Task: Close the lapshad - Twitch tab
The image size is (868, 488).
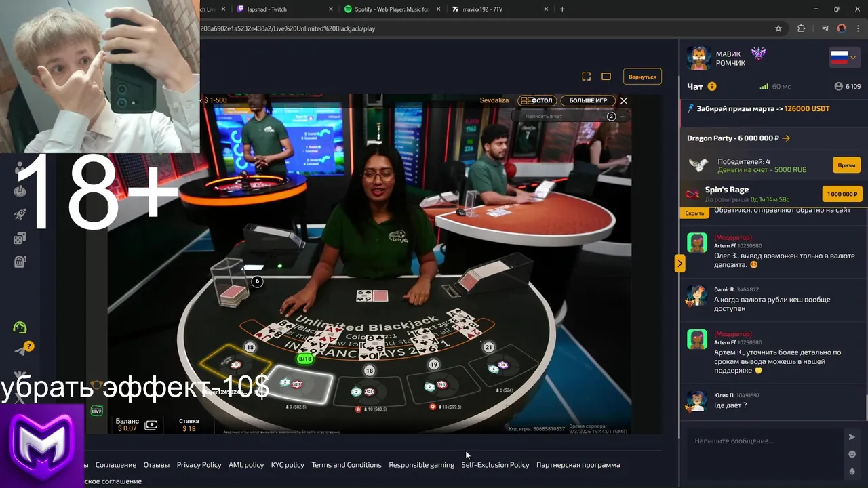Action: pyautogui.click(x=331, y=9)
